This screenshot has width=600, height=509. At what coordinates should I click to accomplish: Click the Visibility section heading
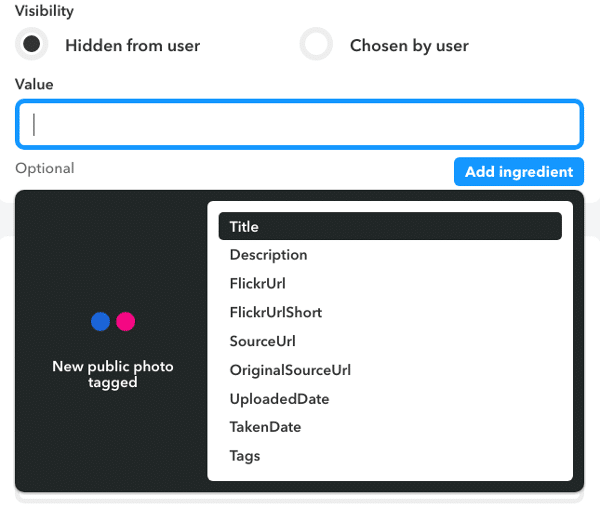tap(45, 10)
